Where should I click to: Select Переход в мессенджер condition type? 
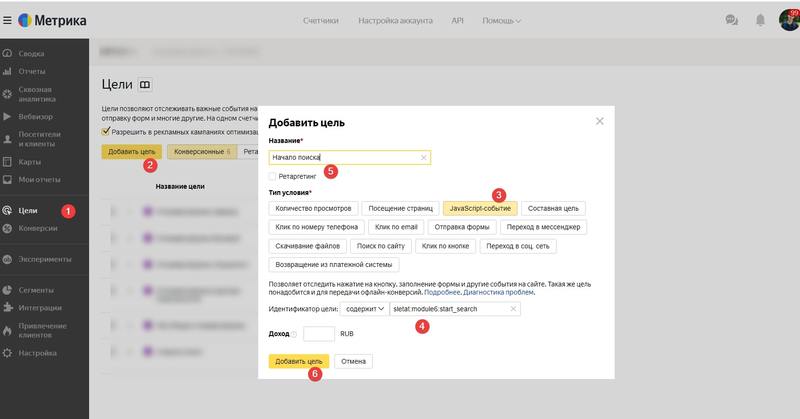point(543,227)
